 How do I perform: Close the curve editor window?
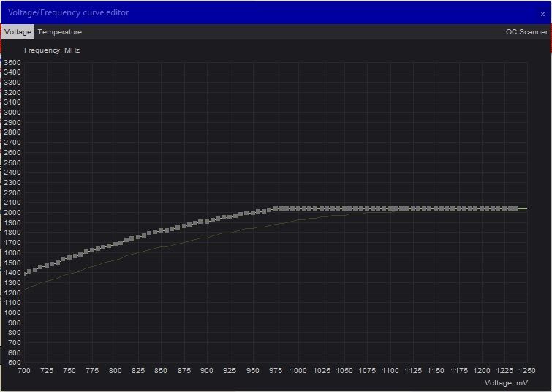point(542,14)
